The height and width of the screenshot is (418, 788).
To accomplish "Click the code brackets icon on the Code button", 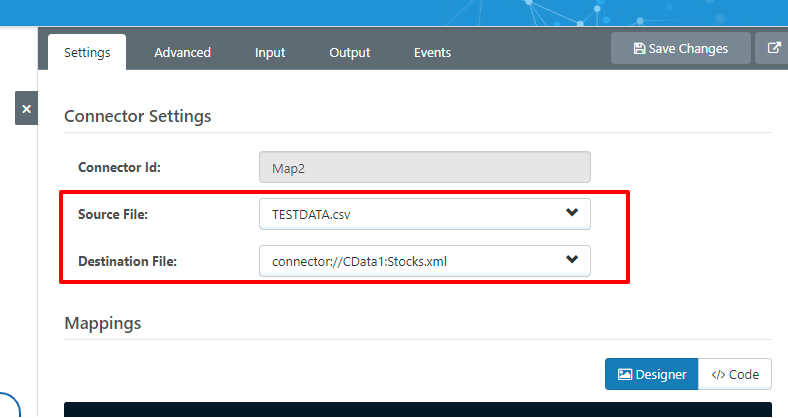I will [718, 374].
